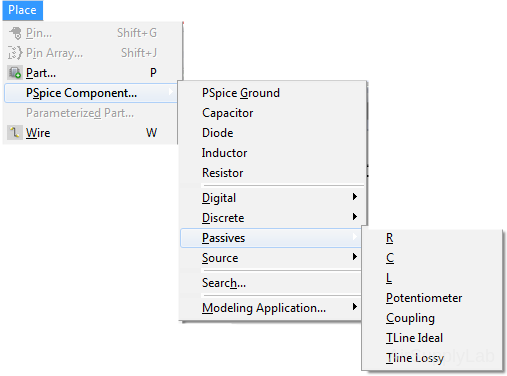This screenshot has width=507, height=376.
Task: Expand the Source submenu arrow
Action: pos(355,257)
